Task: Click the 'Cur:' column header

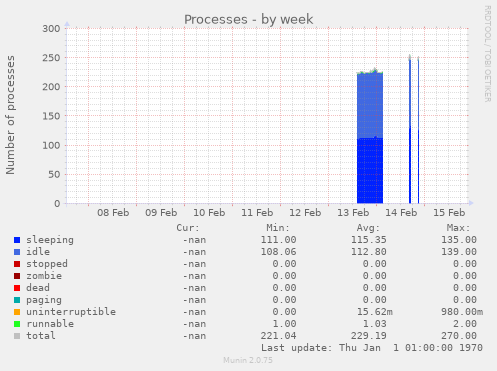Action: [188, 228]
